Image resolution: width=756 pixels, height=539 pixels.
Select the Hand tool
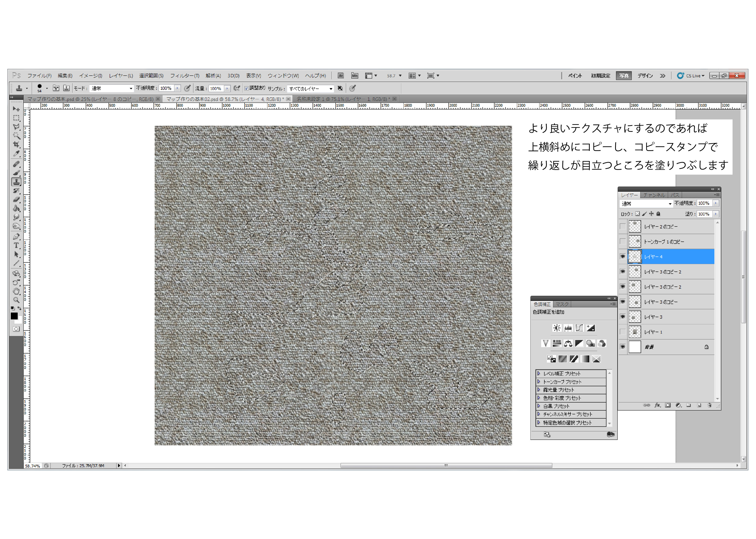(x=16, y=291)
